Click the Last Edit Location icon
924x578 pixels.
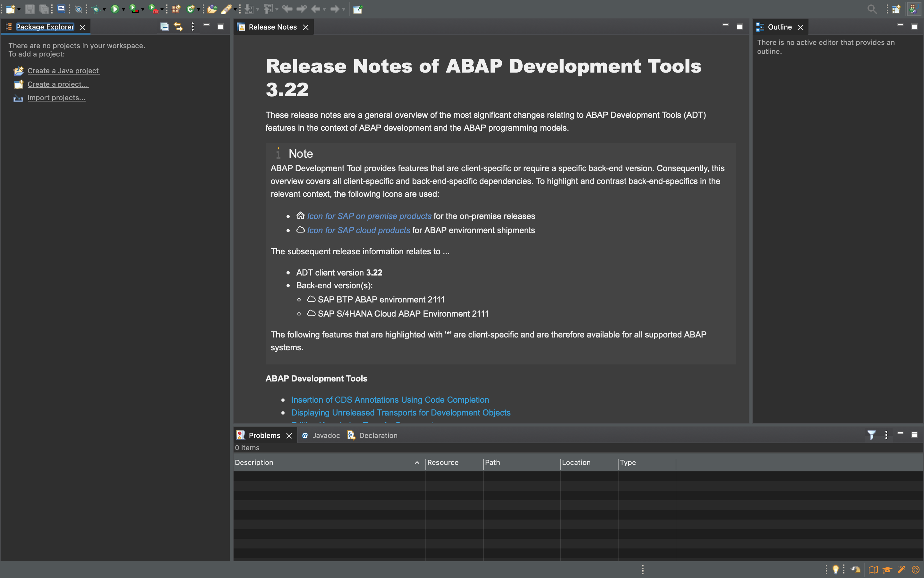click(x=287, y=9)
